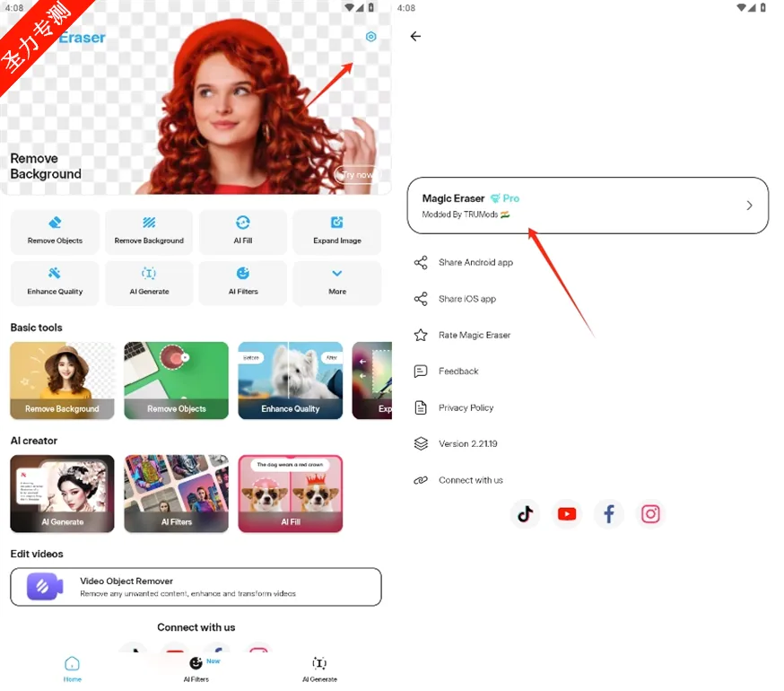Click the Version layers icon
The height and width of the screenshot is (691, 784).
421,444
